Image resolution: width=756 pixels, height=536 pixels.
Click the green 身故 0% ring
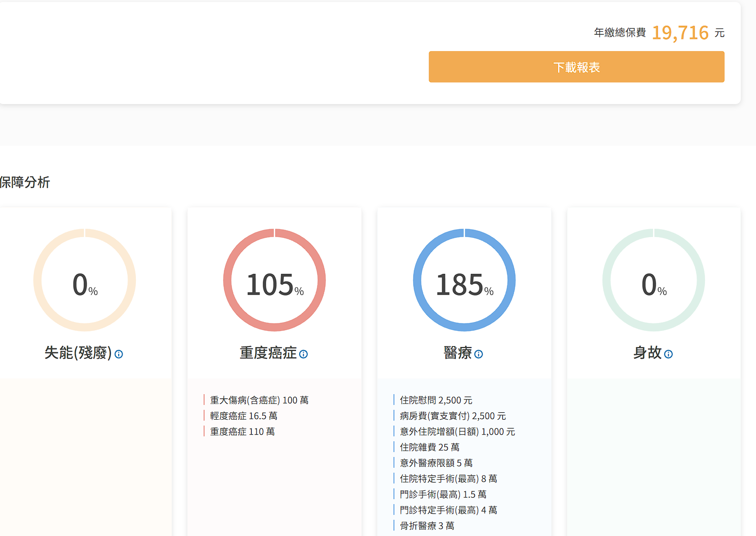[x=653, y=280]
